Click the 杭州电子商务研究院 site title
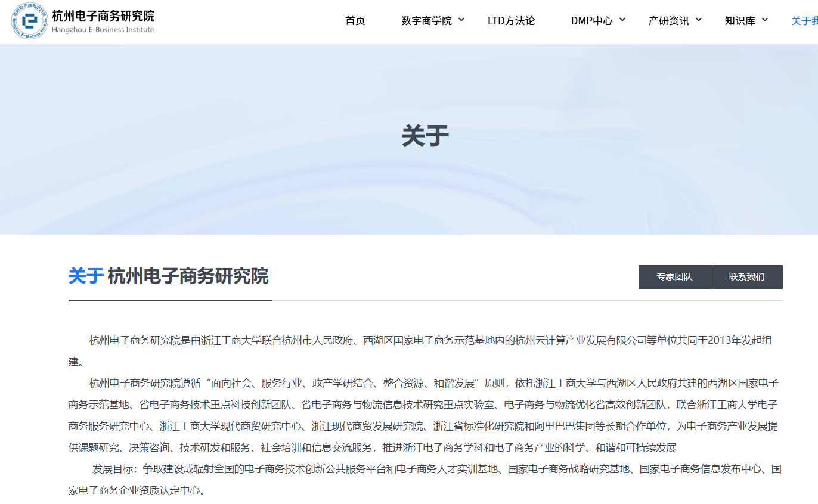Image resolution: width=818 pixels, height=504 pixels. click(x=103, y=16)
